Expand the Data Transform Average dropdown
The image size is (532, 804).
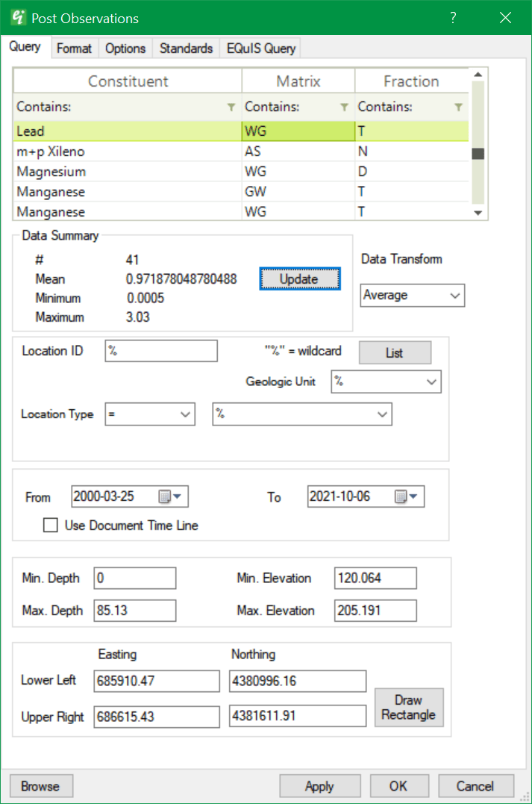coord(454,296)
